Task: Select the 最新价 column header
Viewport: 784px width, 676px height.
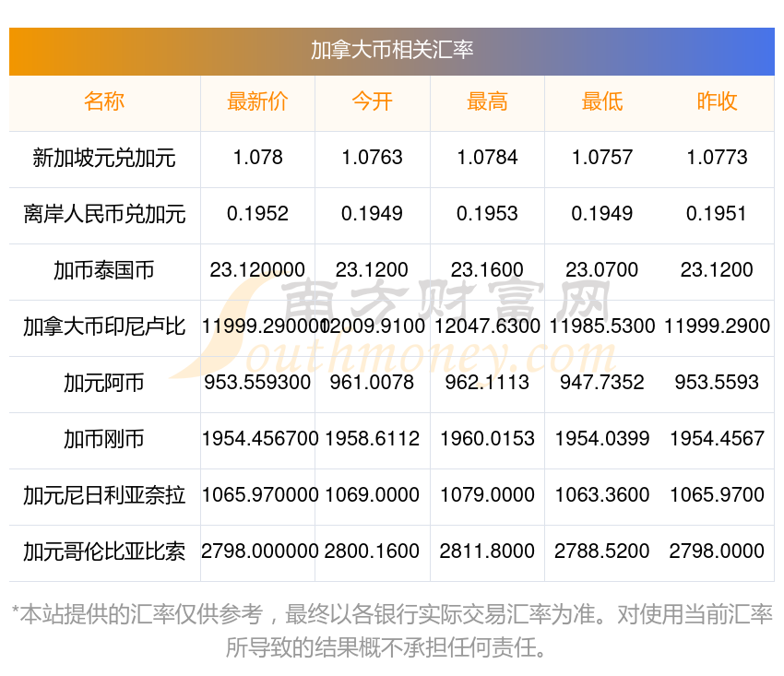Action: coord(257,101)
